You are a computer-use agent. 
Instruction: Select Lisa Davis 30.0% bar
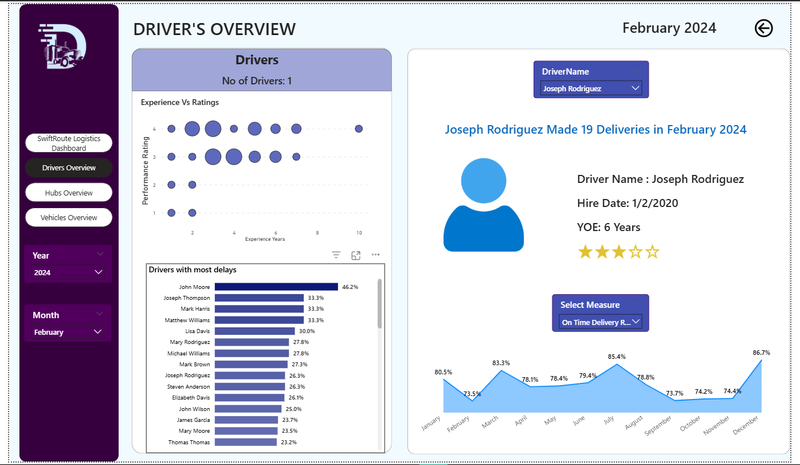point(255,331)
